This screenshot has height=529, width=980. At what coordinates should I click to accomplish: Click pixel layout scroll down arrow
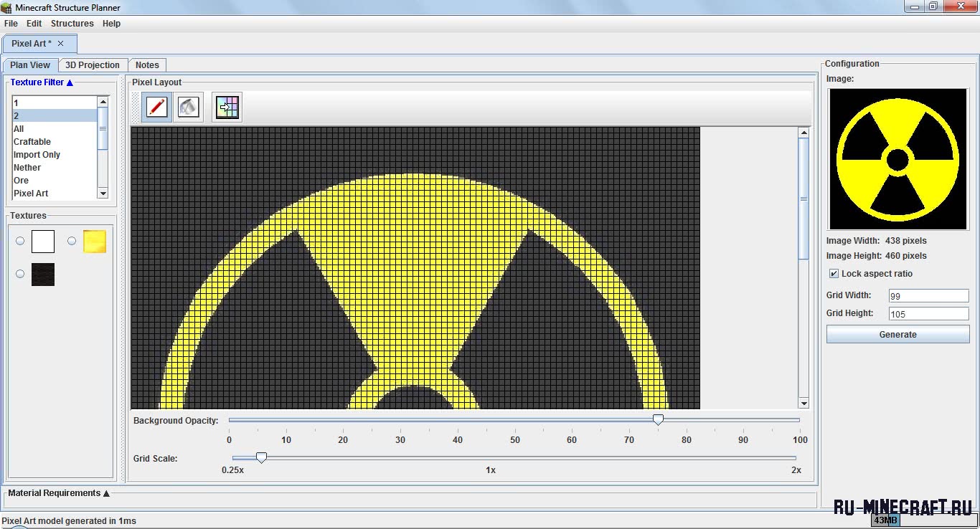(x=804, y=404)
